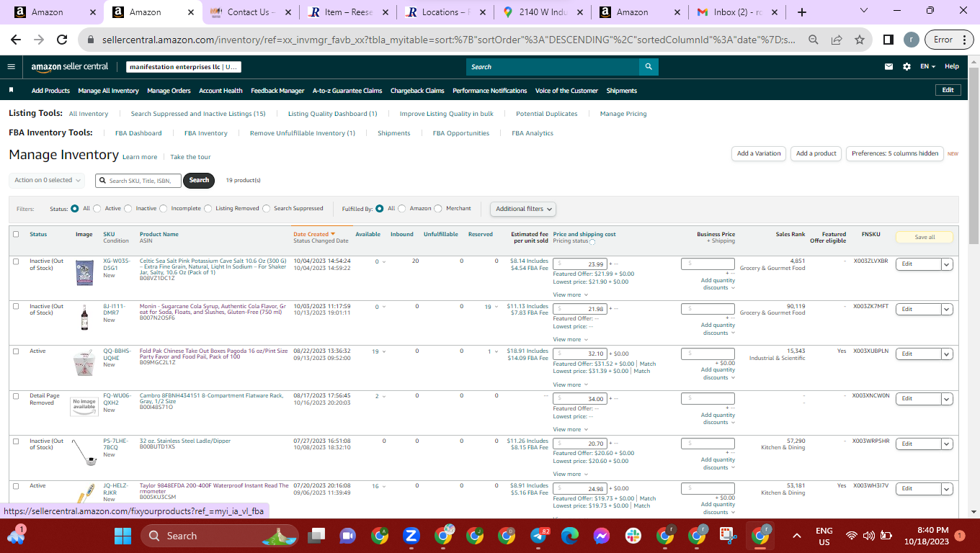Check the select-all checkbox in the table header

tap(16, 234)
